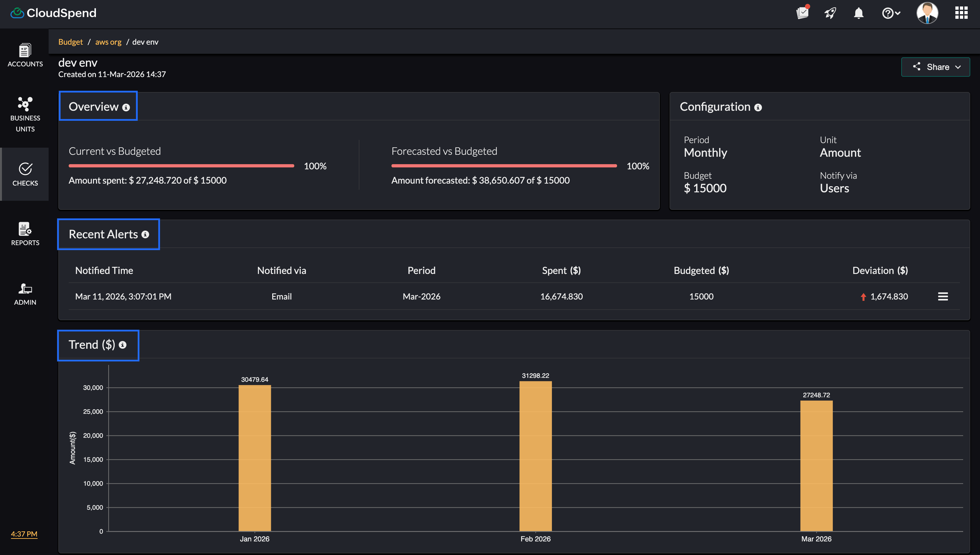Open the checklist icon with red badge
The image size is (980, 555).
pyautogui.click(x=802, y=13)
